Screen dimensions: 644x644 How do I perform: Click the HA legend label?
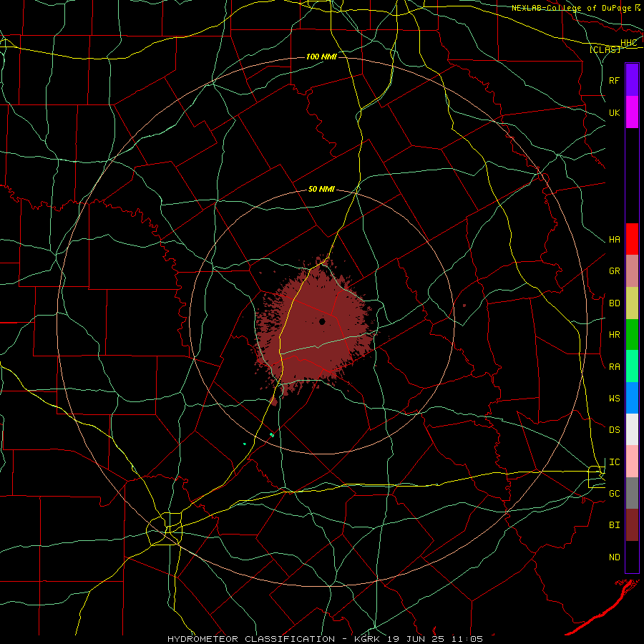coord(614,240)
